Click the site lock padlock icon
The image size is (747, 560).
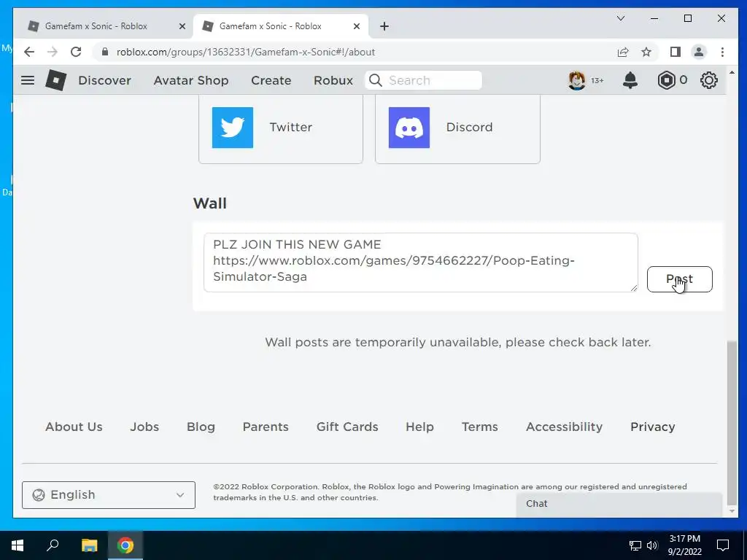(x=105, y=52)
